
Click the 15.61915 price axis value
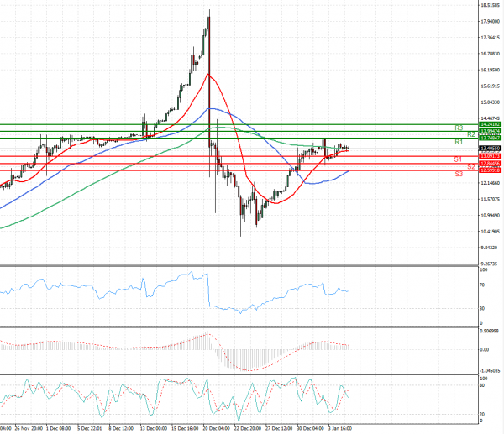(491, 86)
